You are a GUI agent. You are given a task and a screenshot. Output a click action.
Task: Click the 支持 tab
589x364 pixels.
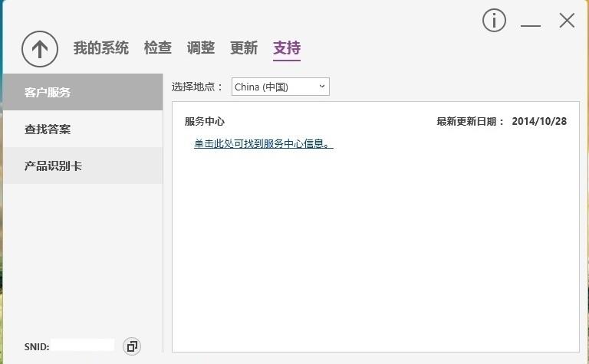pyautogui.click(x=287, y=48)
